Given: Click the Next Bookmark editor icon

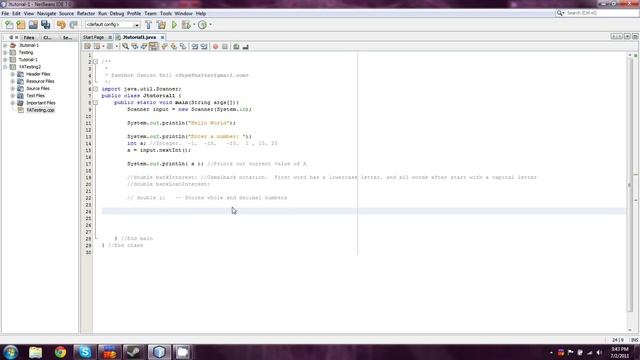Looking at the screenshot, I should [x=174, y=47].
